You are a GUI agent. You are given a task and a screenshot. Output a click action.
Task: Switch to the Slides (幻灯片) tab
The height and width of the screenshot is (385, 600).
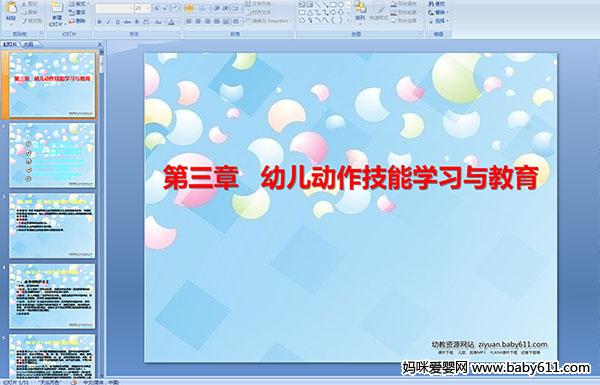click(10, 44)
